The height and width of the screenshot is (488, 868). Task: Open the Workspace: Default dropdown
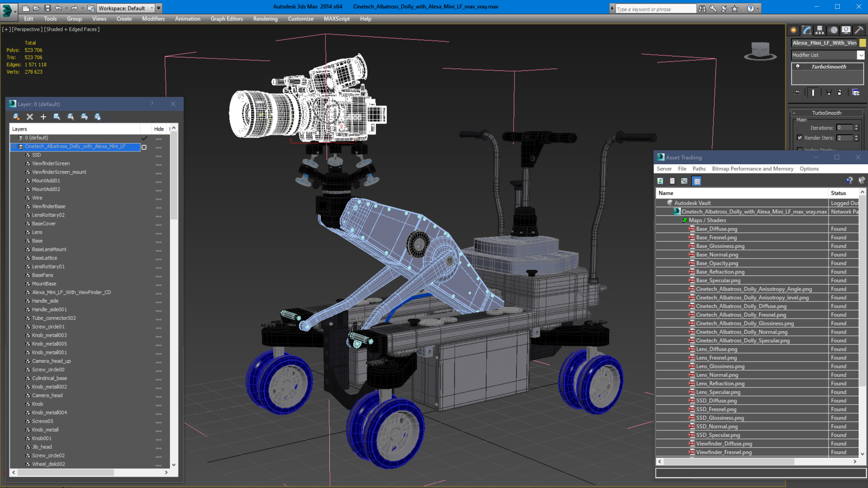[125, 8]
